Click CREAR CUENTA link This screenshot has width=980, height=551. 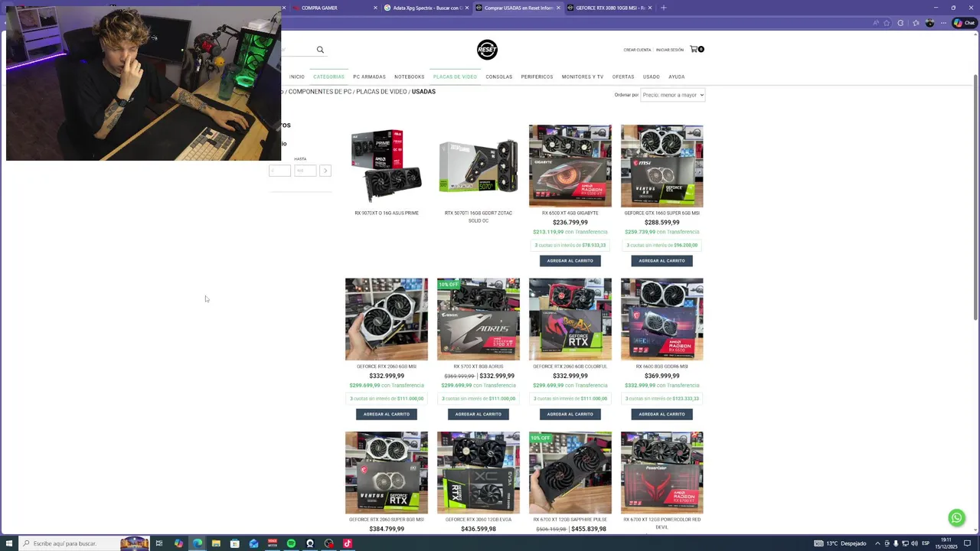[637, 50]
